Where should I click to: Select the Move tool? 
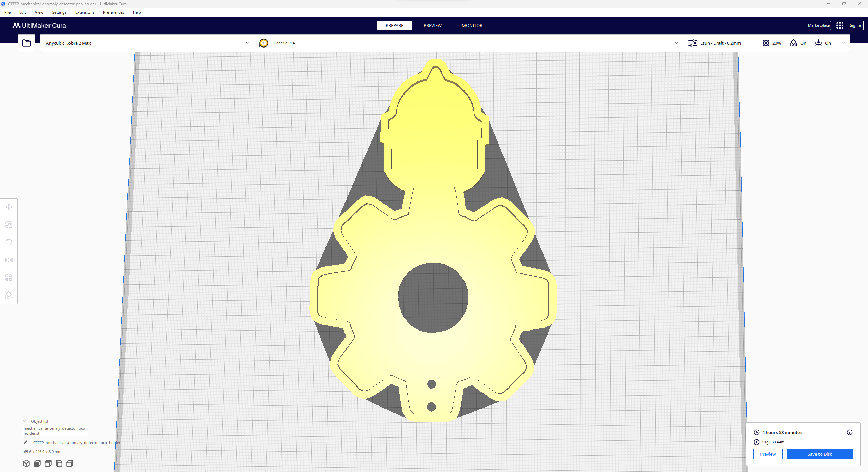tap(8, 207)
